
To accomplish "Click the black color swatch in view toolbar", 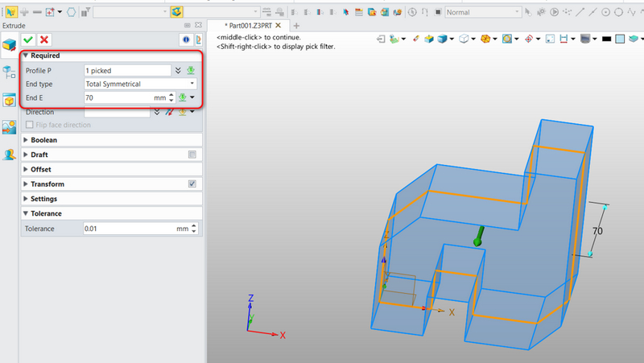I will 607,39.
